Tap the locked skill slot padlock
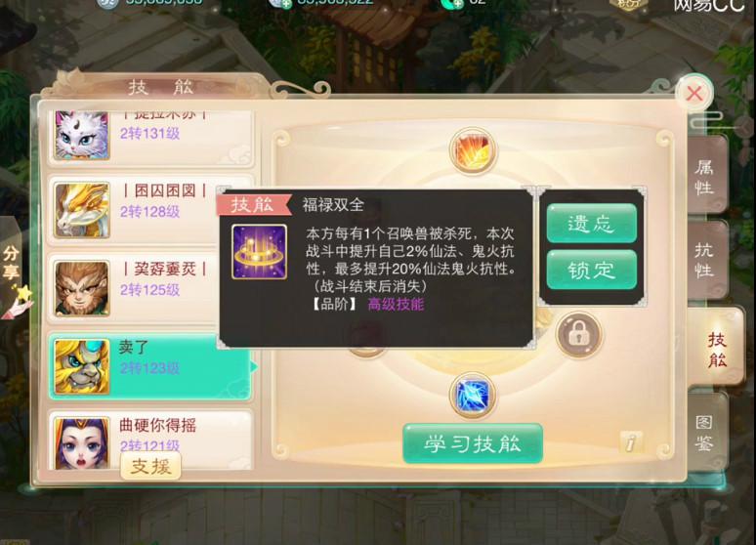The image size is (756, 545). click(x=578, y=334)
